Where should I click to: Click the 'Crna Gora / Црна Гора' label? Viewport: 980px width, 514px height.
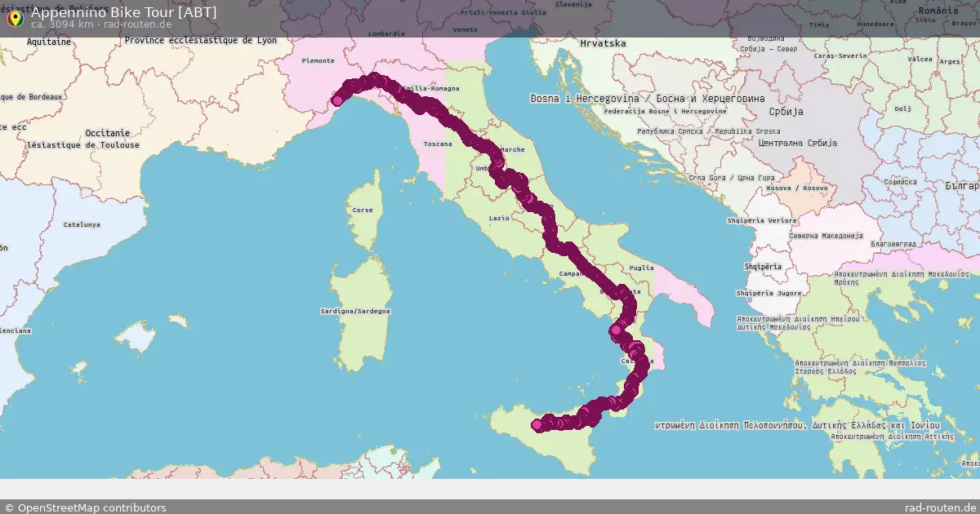(732, 177)
